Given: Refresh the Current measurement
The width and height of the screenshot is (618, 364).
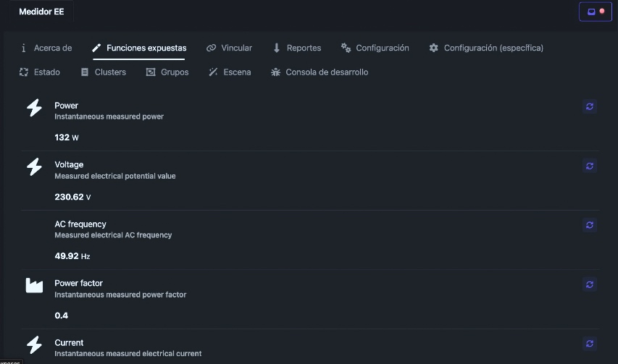Looking at the screenshot, I should coord(589,344).
